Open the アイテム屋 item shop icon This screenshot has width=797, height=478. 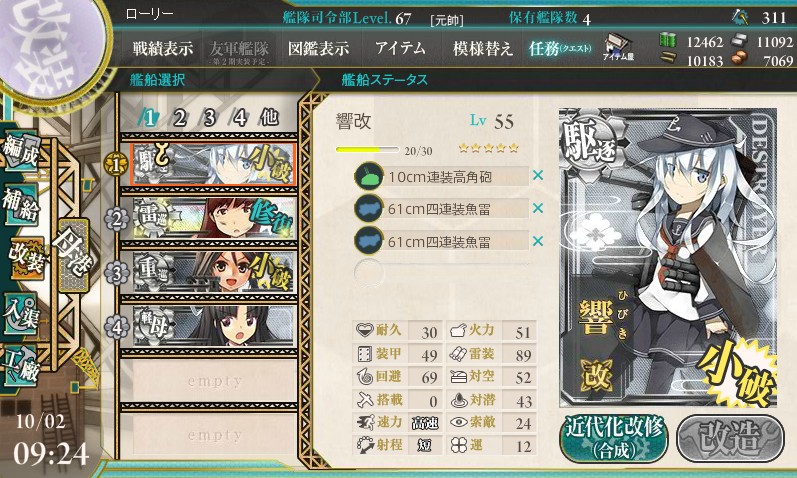pos(618,47)
